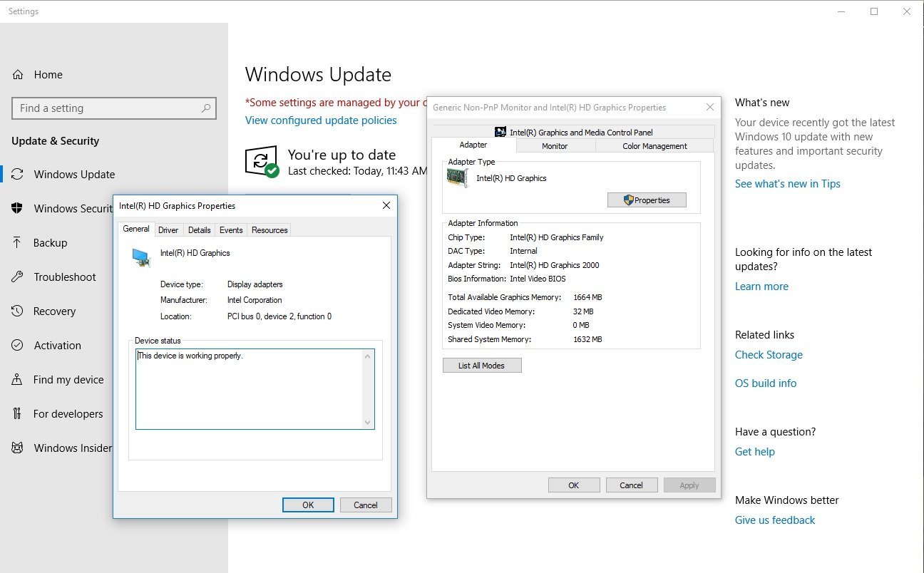Click OK in the monitor properties dialog
This screenshot has width=924, height=573.
click(574, 485)
